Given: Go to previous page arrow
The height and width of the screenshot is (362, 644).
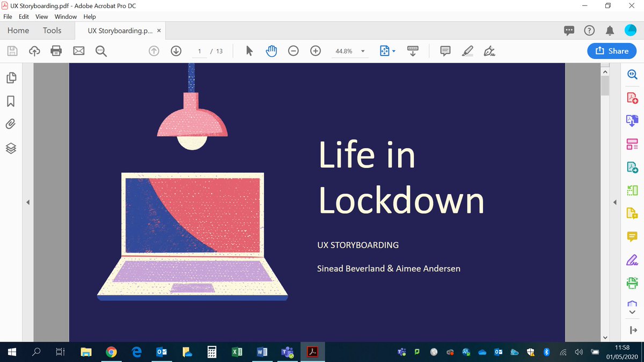Looking at the screenshot, I should click(154, 51).
